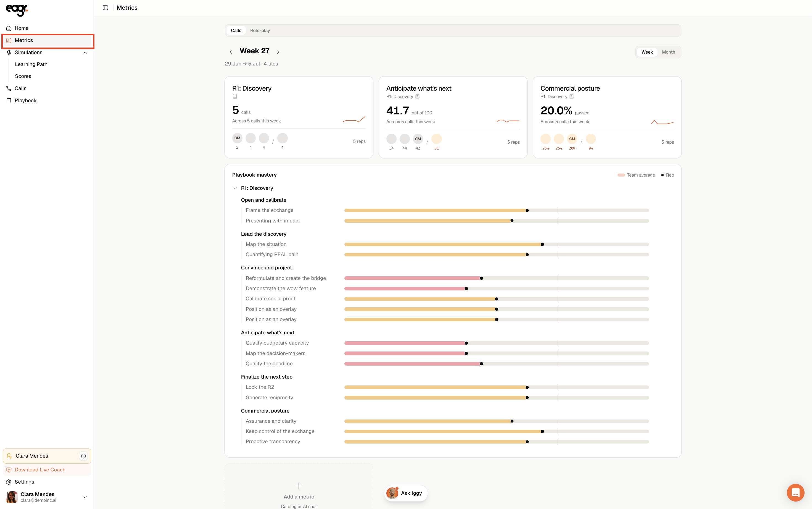
Task: Click the Playbook book icon
Action: [x=9, y=101]
